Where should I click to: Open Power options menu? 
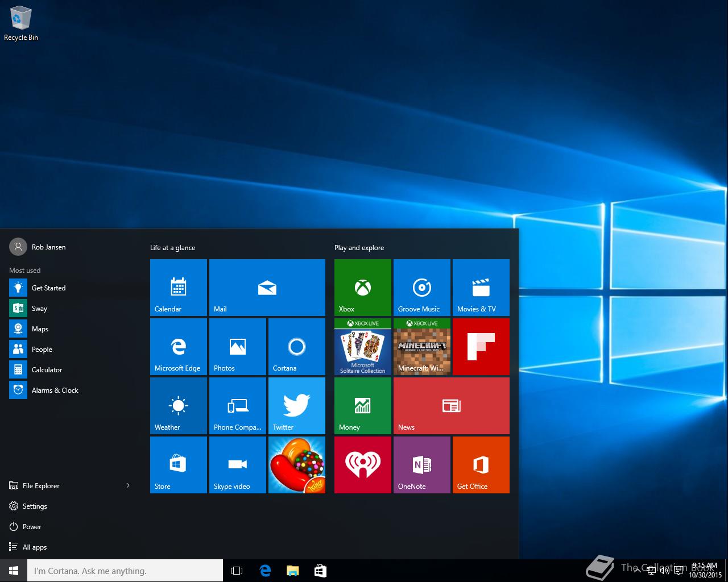pos(32,527)
